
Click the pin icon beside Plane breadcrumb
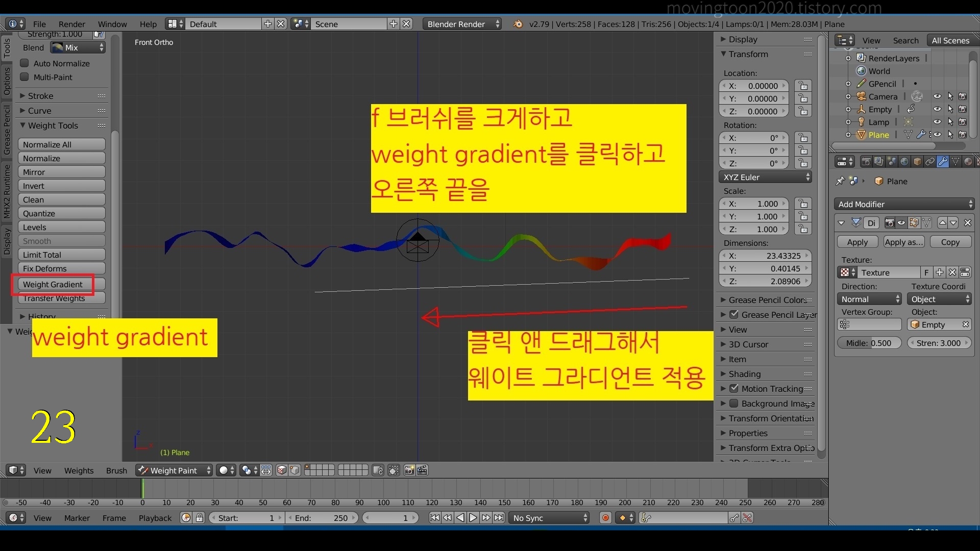(x=840, y=181)
